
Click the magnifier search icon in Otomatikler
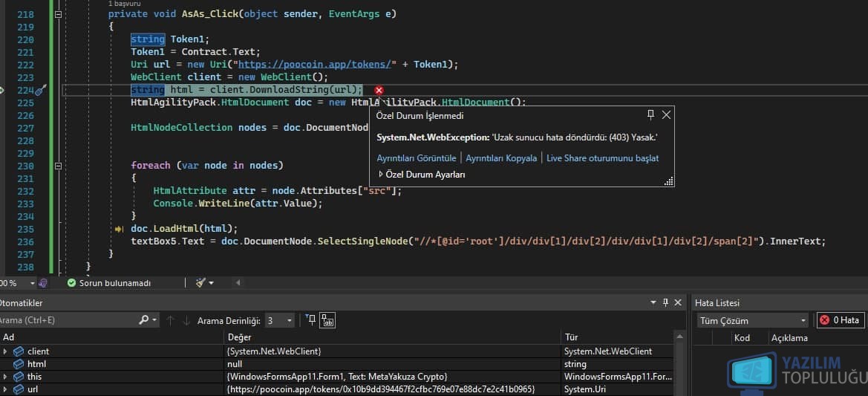pos(144,319)
